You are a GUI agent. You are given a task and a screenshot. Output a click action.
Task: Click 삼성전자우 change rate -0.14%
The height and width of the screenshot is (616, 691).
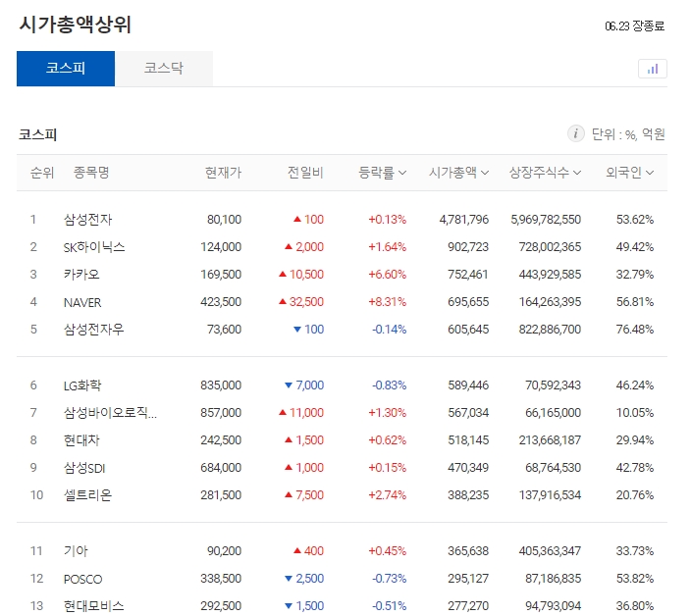tap(389, 330)
